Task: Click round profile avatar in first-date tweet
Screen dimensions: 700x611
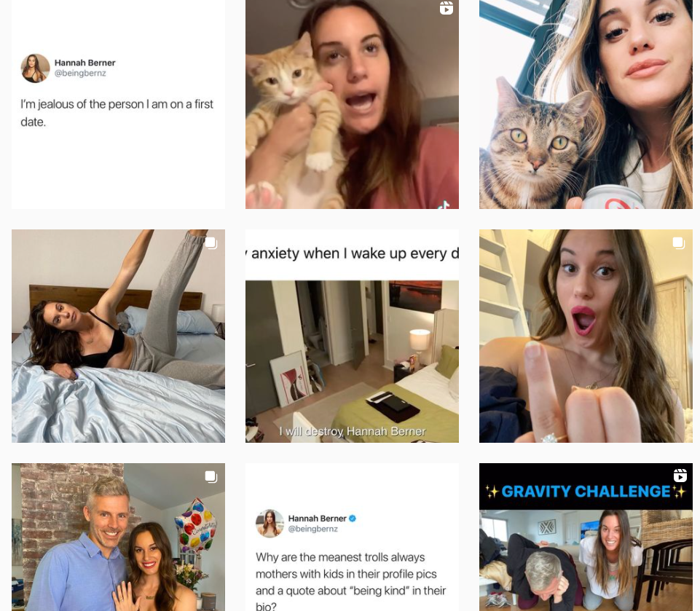Action: pyautogui.click(x=35, y=68)
